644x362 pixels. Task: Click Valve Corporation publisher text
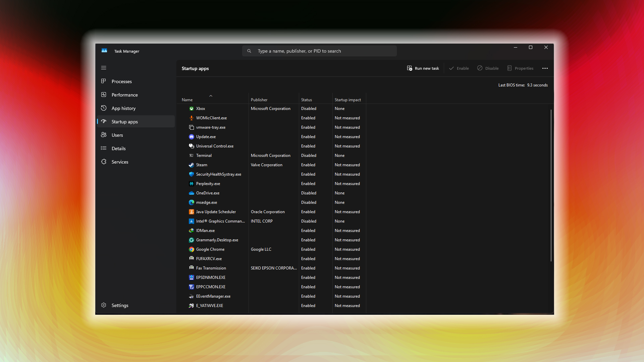(x=267, y=165)
